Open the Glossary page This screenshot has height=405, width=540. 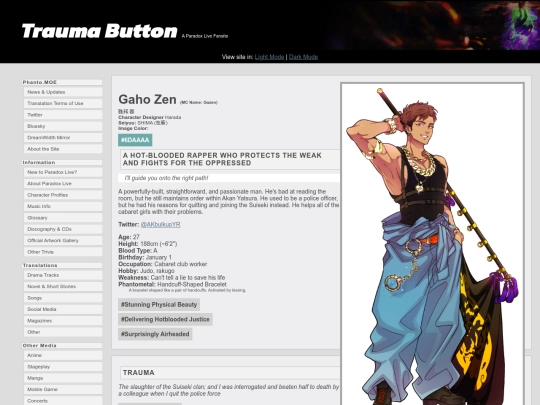click(63, 218)
